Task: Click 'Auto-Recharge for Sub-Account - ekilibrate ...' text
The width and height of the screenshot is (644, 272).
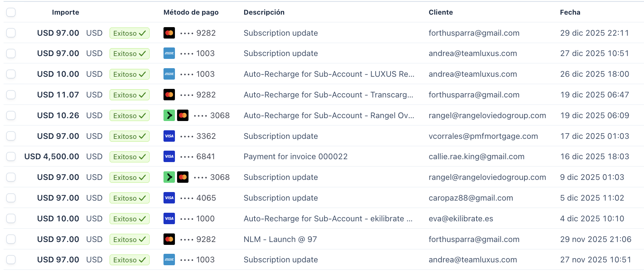Action: coord(328,218)
